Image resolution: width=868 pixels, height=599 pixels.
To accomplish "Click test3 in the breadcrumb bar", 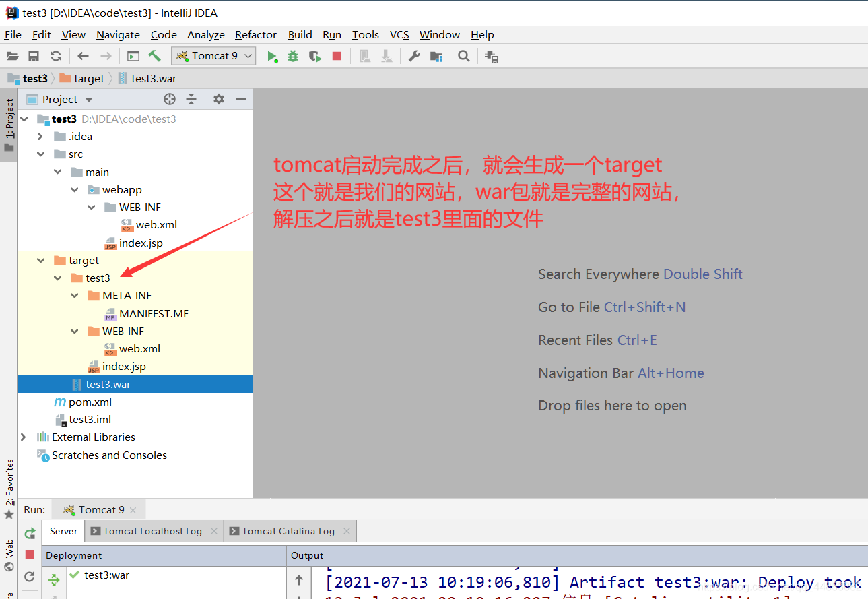I will tap(28, 78).
